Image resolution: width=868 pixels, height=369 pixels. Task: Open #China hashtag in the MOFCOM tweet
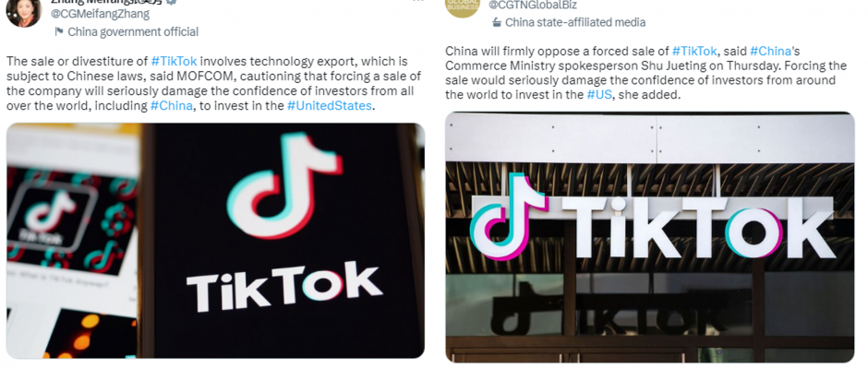(x=171, y=106)
